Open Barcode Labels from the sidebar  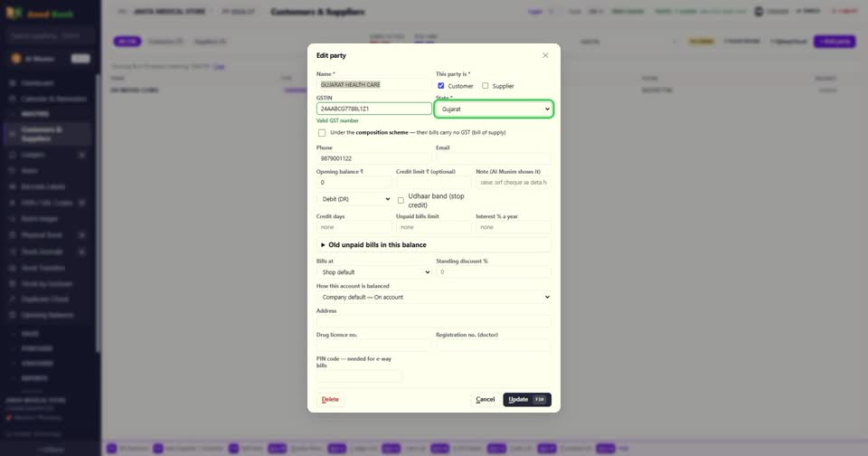pos(43,186)
